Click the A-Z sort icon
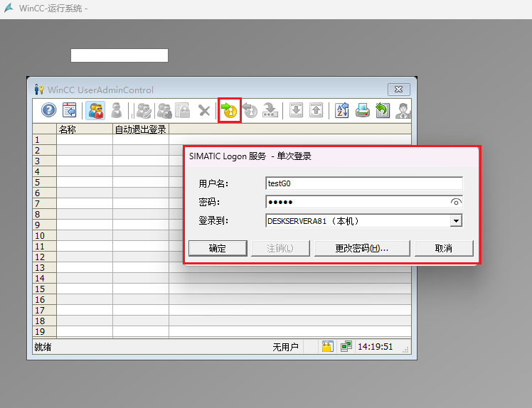The image size is (532, 408). click(342, 110)
